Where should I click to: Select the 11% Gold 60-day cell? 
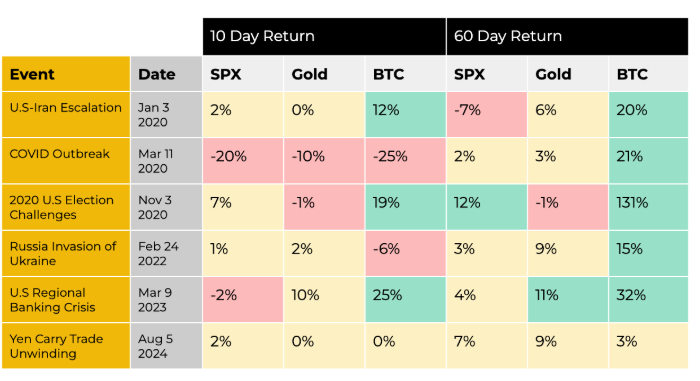click(567, 300)
